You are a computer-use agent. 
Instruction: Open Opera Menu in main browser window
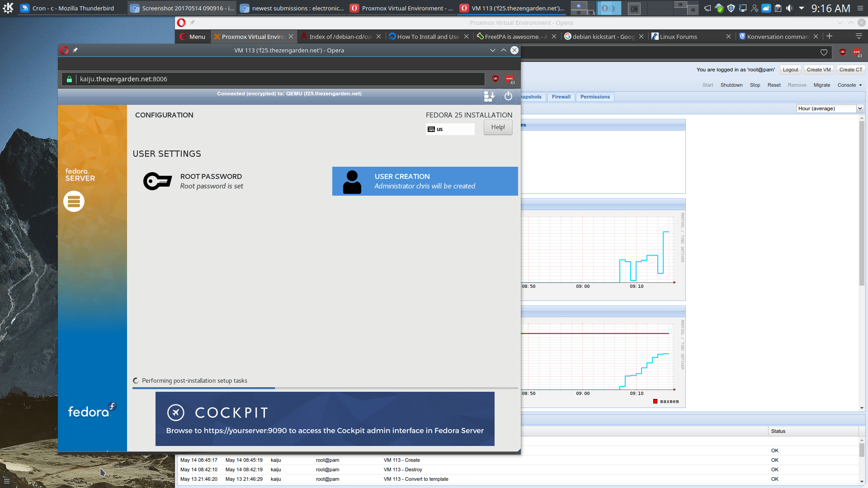(x=193, y=37)
